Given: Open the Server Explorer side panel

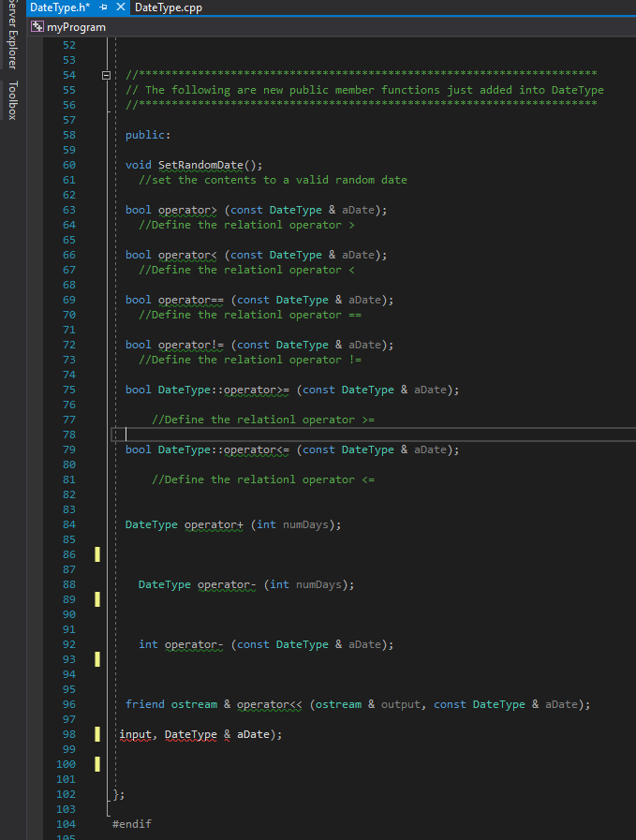Looking at the screenshot, I should [13, 35].
